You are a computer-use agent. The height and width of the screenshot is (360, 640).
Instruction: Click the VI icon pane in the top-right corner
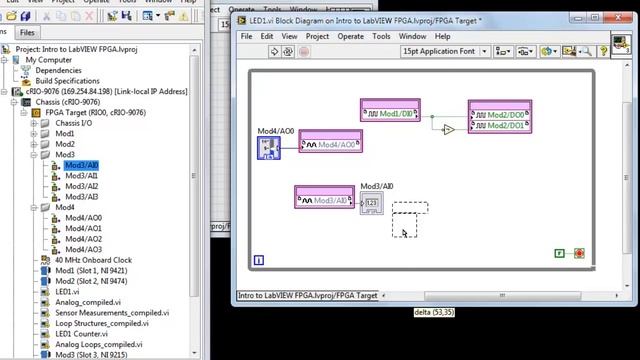pos(621,44)
